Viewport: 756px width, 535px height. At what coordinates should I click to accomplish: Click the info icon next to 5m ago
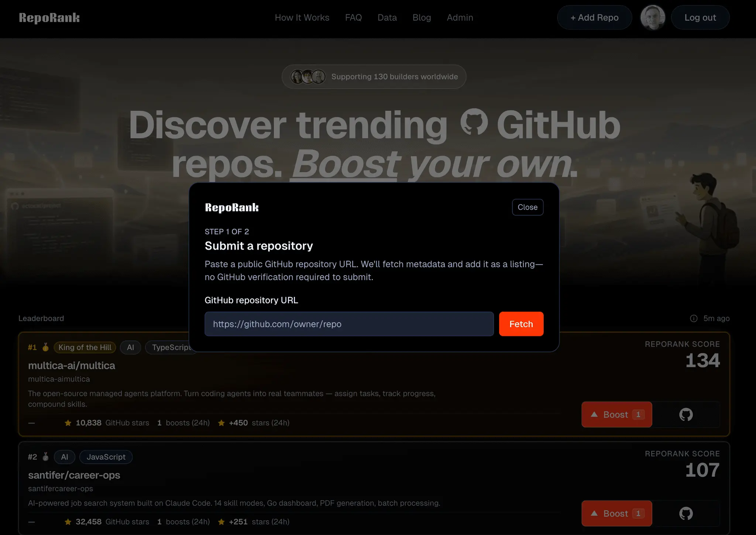point(694,318)
